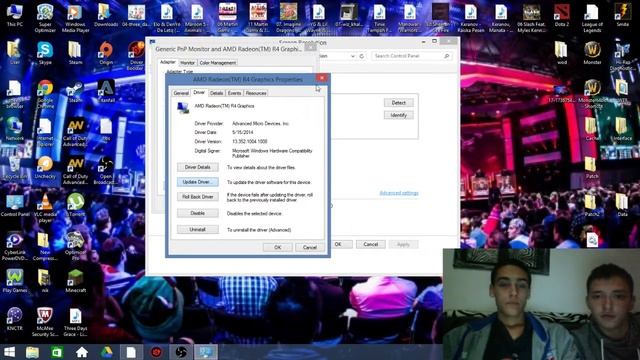Image resolution: width=640 pixels, height=360 pixels.
Task: Launch CyberLink PowerDVD shortcut
Action: point(14,246)
